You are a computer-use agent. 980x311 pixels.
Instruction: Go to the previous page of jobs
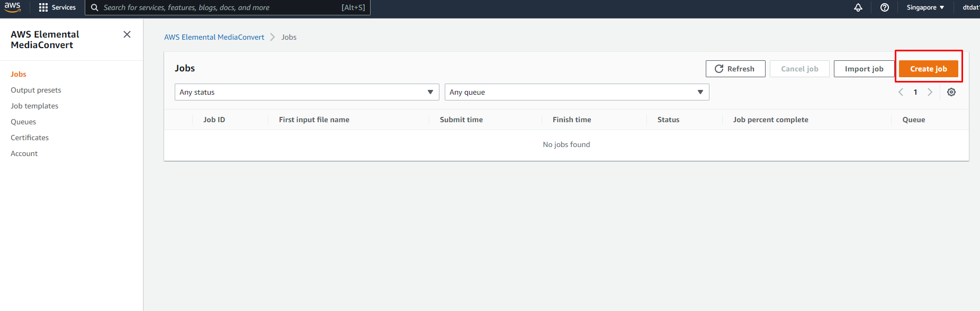tap(901, 92)
